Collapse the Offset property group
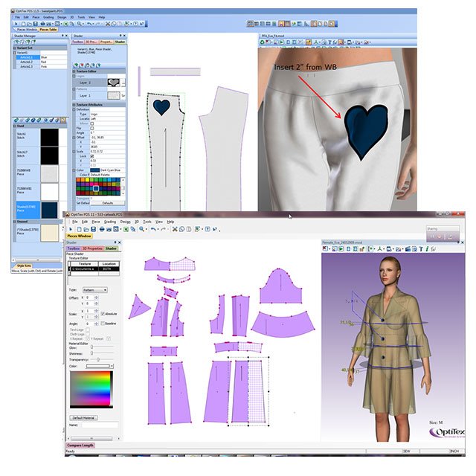The width and height of the screenshot is (476, 476). click(74, 138)
